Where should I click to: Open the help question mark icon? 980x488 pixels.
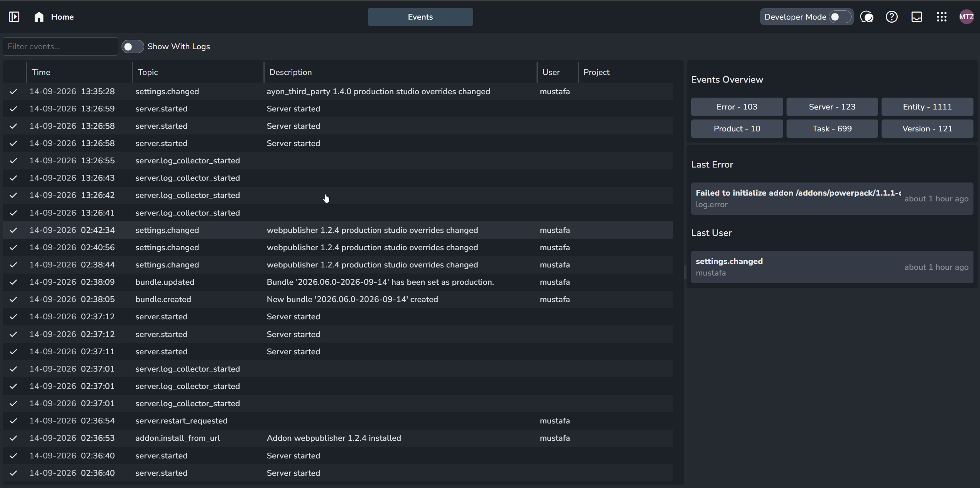pos(892,17)
